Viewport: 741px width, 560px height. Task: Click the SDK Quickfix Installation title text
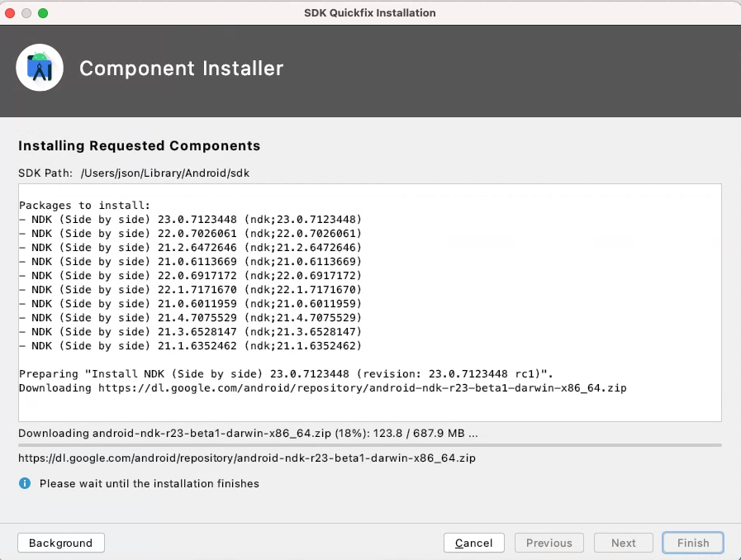370,12
